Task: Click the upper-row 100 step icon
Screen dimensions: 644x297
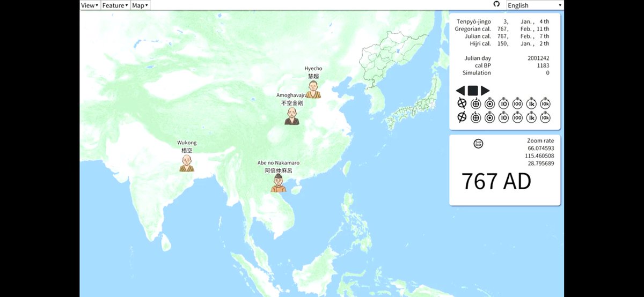Action: 517,103
